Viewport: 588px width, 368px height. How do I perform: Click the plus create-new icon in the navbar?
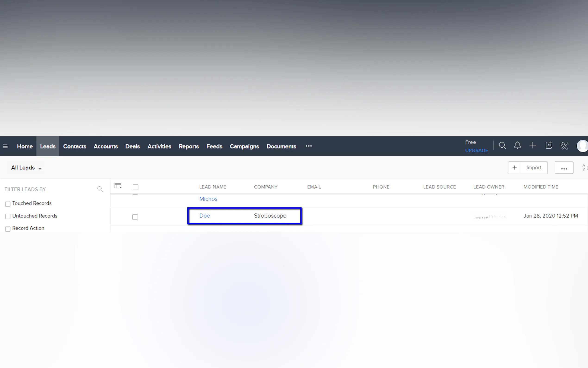(x=533, y=146)
